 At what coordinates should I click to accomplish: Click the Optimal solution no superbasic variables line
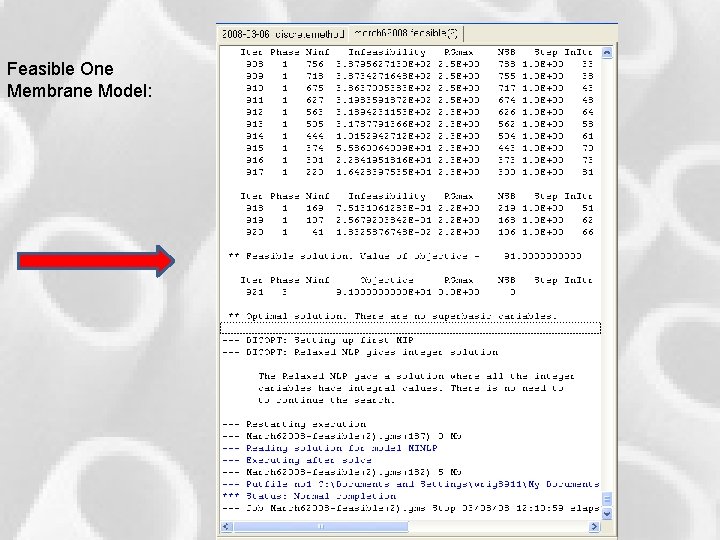(393, 316)
